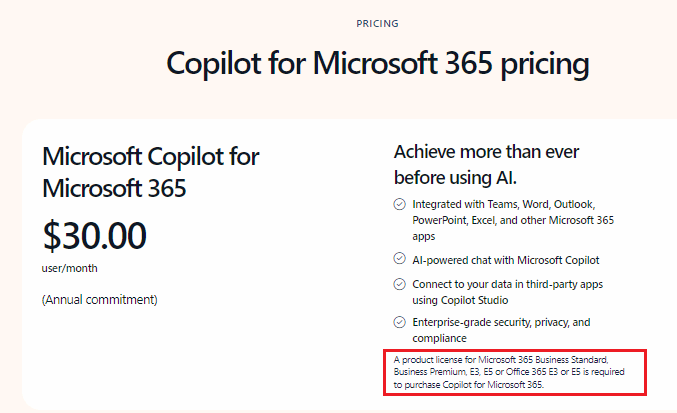The image size is (677, 413).
Task: Click the Integrated with Teams, Word feature text
Action: tap(513, 220)
